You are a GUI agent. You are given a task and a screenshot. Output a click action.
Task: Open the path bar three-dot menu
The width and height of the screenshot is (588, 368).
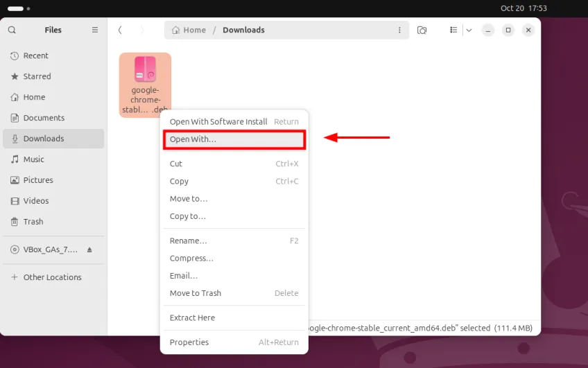tap(399, 30)
